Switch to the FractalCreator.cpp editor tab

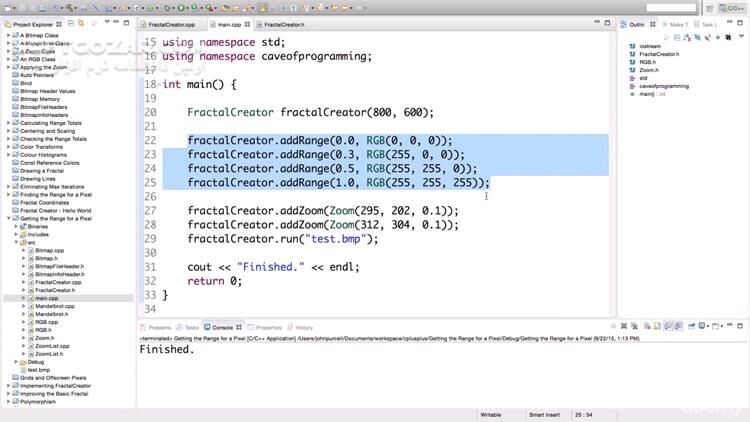tap(172, 24)
